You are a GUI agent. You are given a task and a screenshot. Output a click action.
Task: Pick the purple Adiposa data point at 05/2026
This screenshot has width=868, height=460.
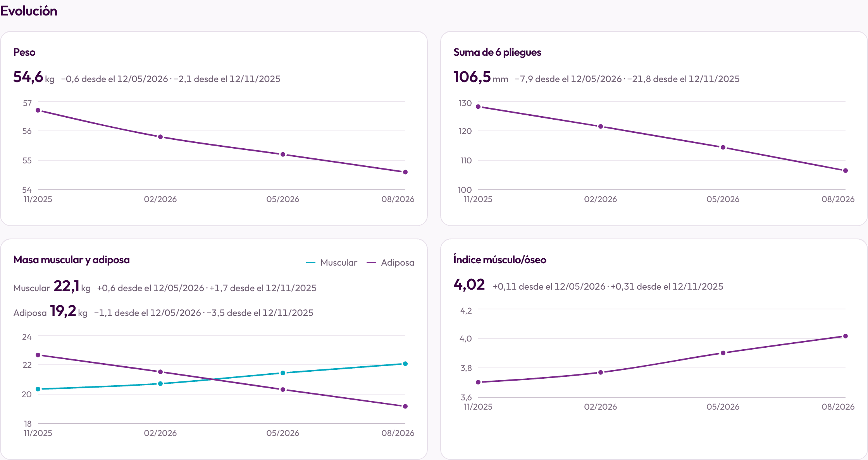pos(283,390)
